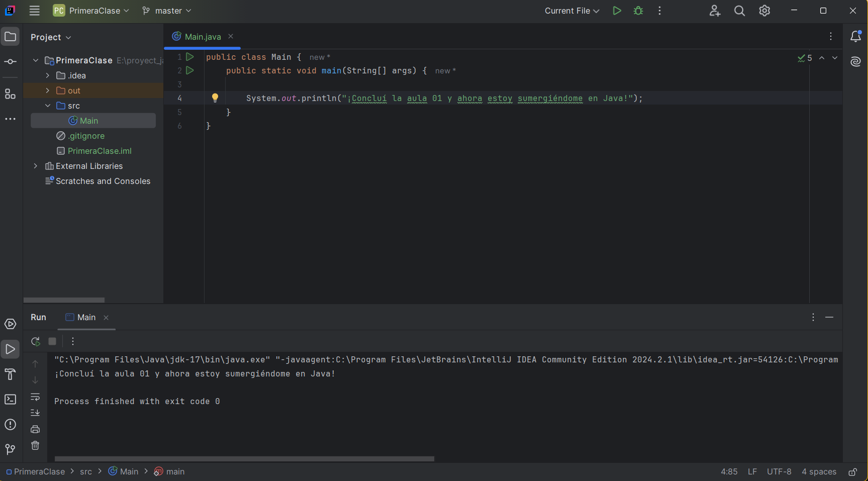Open the Commit tool window

click(x=10, y=62)
